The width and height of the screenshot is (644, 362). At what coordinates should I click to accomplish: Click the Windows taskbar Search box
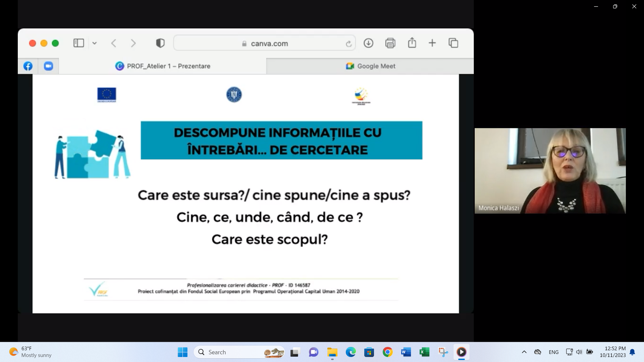pos(239,352)
